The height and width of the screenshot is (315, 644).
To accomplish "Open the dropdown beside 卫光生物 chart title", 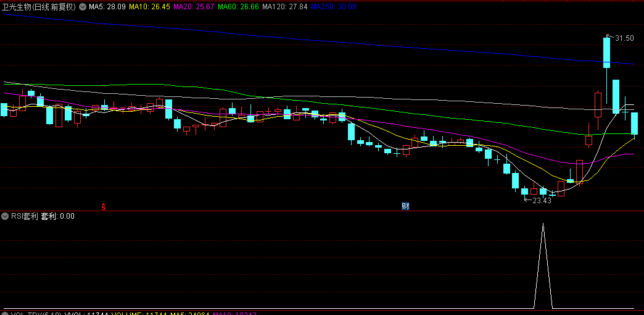I will 83,7.
